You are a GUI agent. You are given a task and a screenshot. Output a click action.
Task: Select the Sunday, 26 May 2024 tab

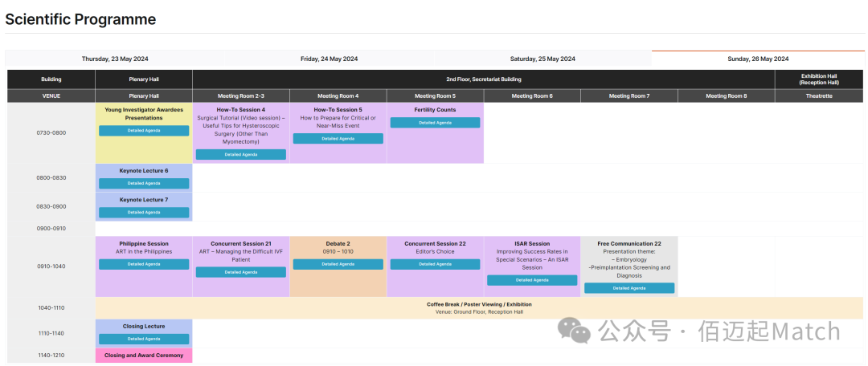point(759,59)
